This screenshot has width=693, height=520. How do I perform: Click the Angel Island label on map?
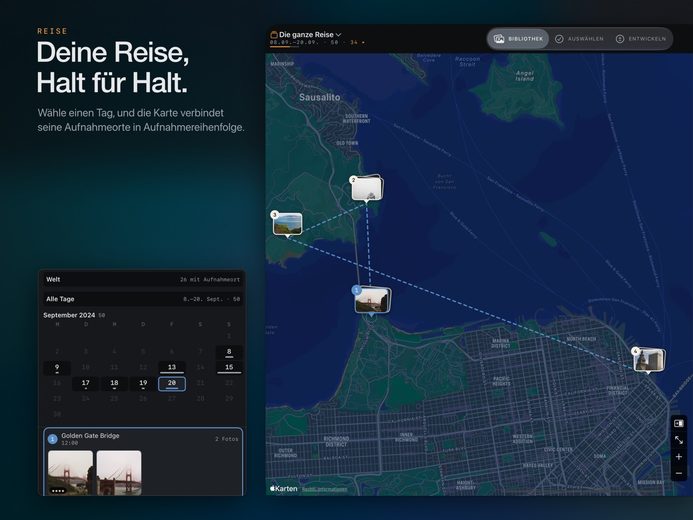coord(525,76)
